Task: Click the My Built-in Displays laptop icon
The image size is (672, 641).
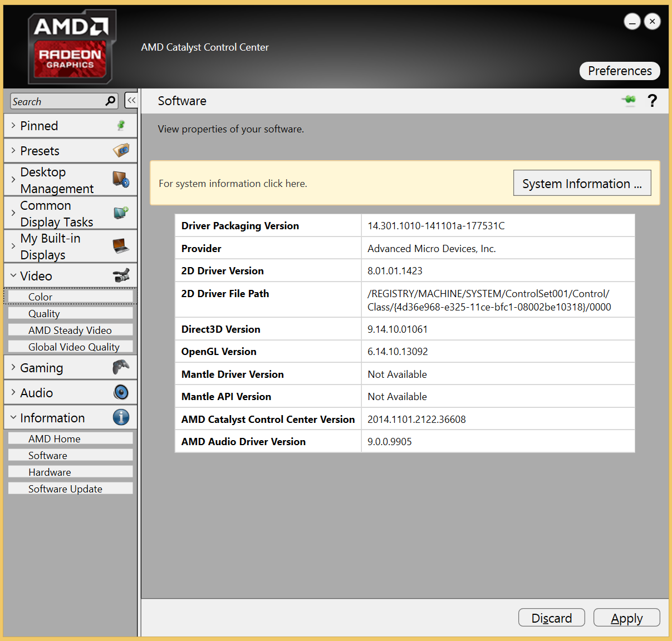Action: (121, 245)
